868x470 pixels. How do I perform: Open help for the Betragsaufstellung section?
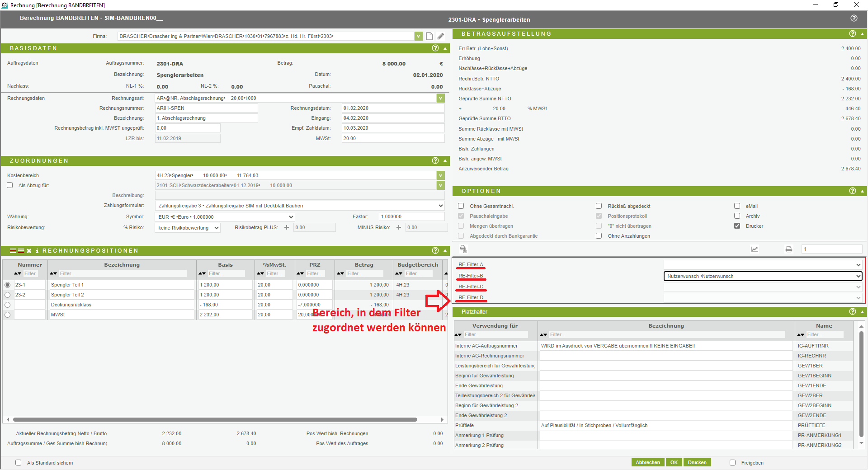click(x=852, y=34)
